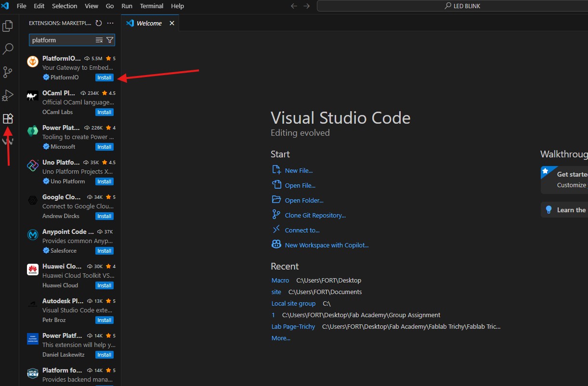The height and width of the screenshot is (386, 588).
Task: Click the VS Code logo in the title bar
Action: click(6, 6)
